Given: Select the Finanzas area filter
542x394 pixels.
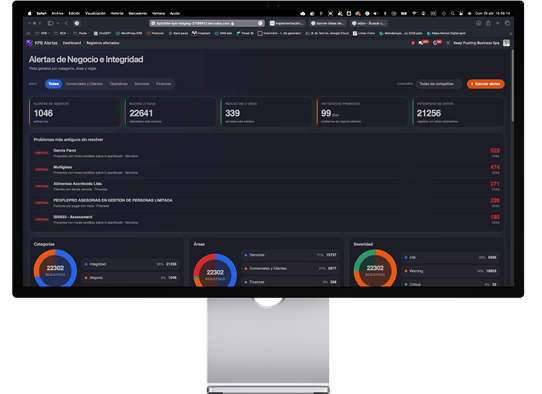Looking at the screenshot, I should click(163, 84).
